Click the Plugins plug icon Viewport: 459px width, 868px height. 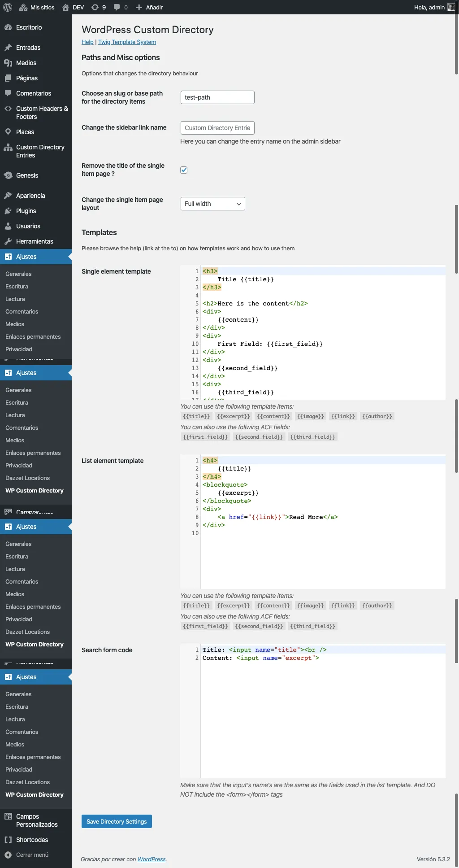[x=8, y=211]
